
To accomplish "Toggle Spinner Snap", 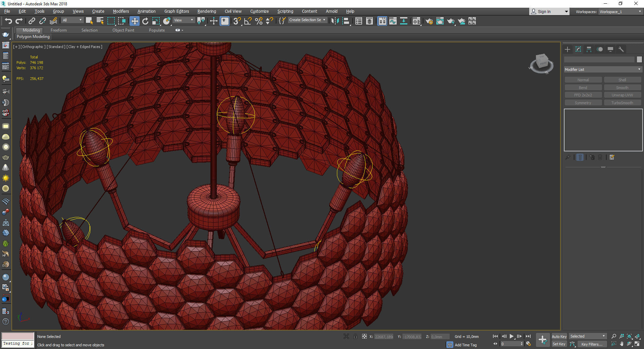I will 269,21.
